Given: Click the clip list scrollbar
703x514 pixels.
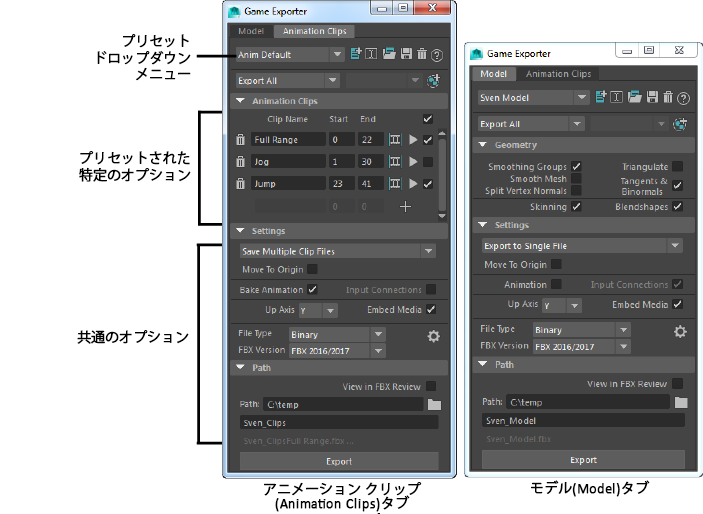Looking at the screenshot, I should [442, 174].
